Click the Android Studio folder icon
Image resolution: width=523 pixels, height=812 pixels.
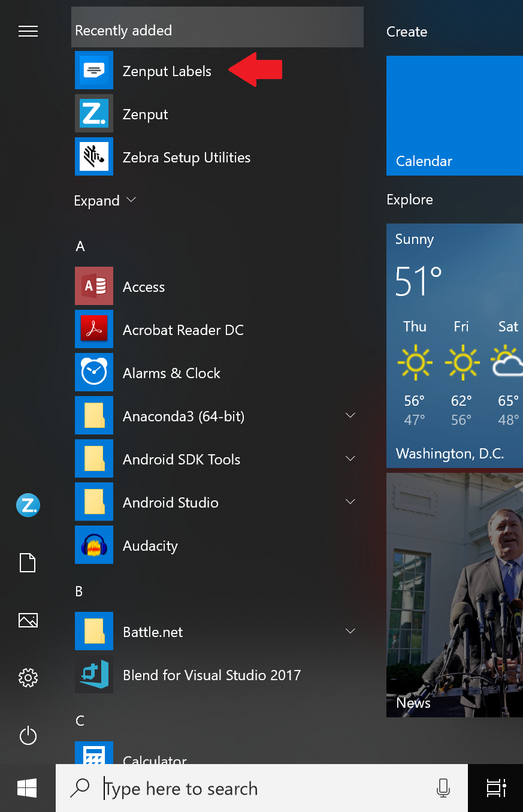pyautogui.click(x=94, y=502)
